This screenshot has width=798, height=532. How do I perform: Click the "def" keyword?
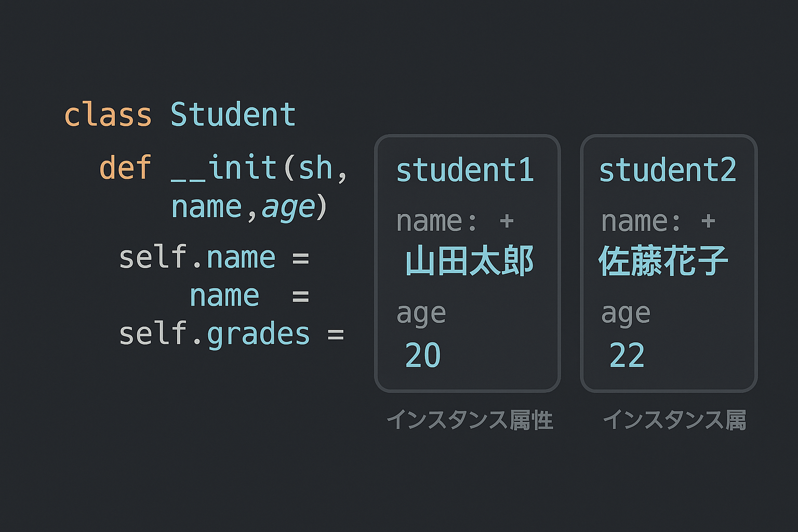[125, 168]
